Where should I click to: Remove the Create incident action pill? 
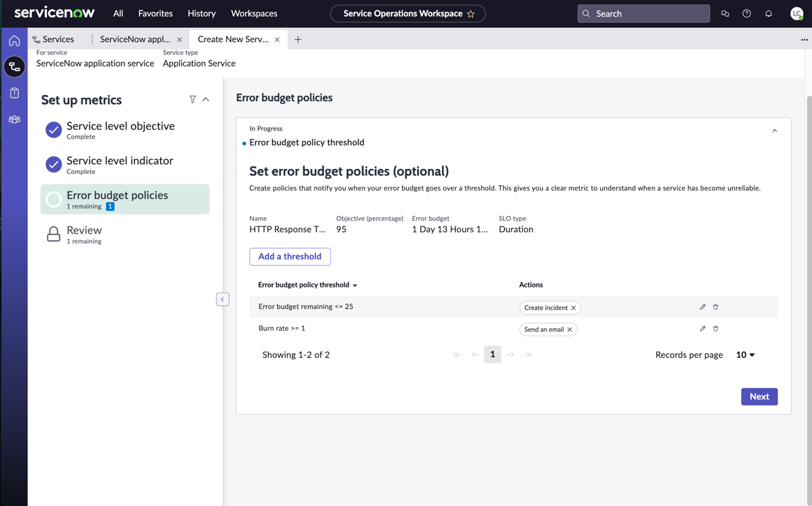tap(573, 308)
